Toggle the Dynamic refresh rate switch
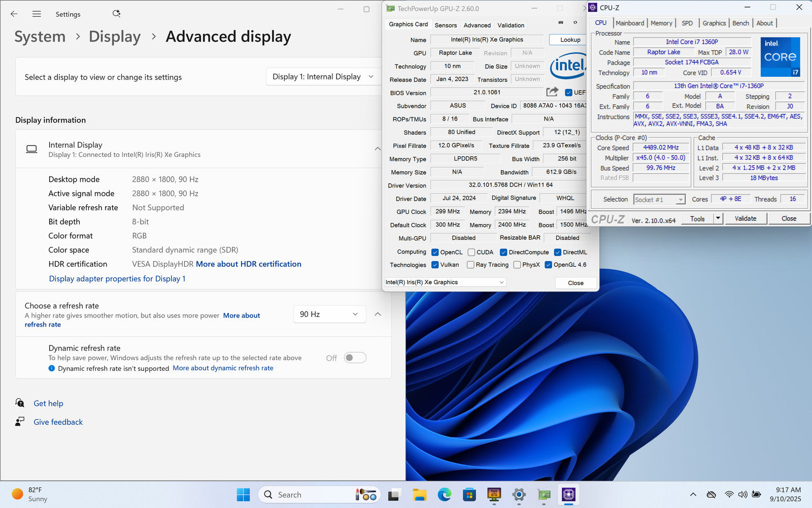812x508 pixels. [x=355, y=358]
